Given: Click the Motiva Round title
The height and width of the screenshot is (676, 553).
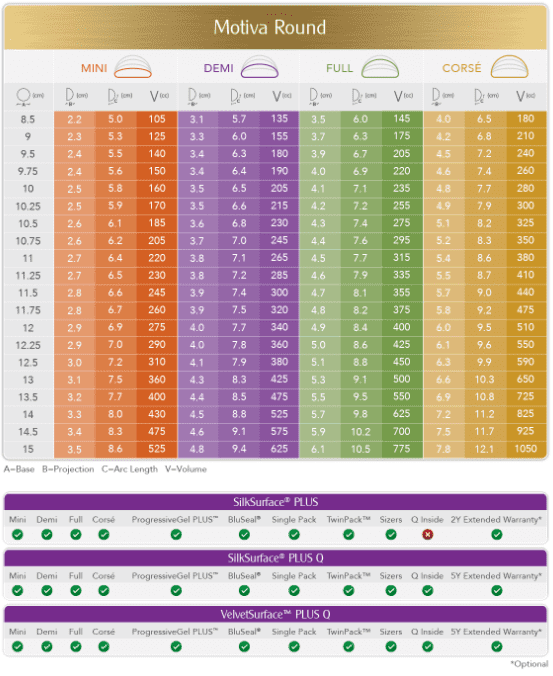Looking at the screenshot, I should coord(270,27).
